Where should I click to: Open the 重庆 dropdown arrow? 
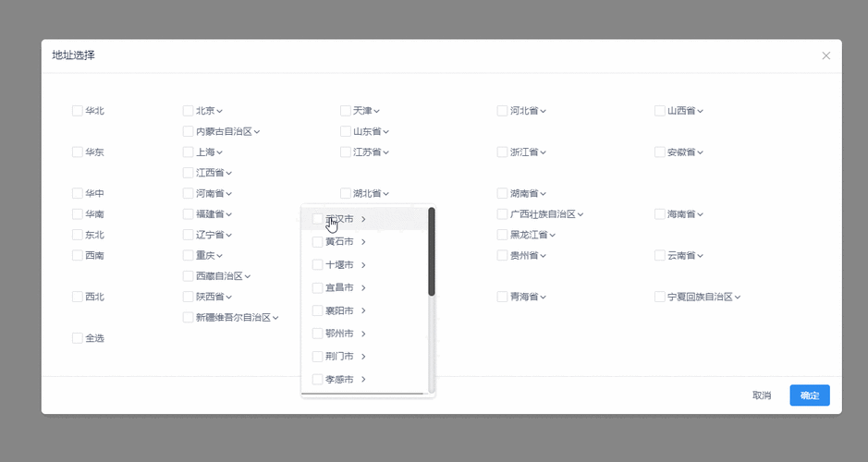click(220, 256)
